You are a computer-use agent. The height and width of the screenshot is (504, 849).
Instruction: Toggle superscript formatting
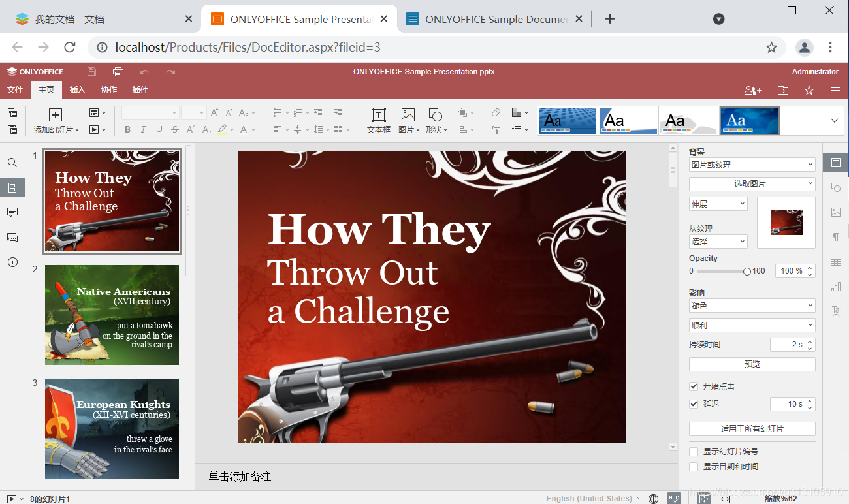pyautogui.click(x=191, y=129)
